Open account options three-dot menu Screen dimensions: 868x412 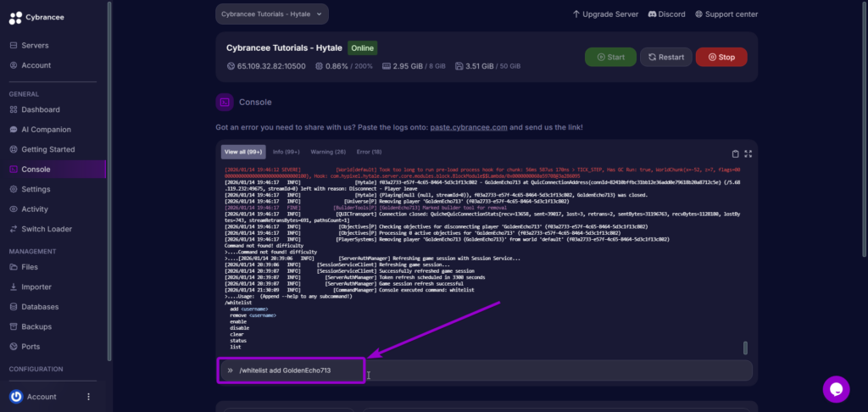pyautogui.click(x=88, y=397)
